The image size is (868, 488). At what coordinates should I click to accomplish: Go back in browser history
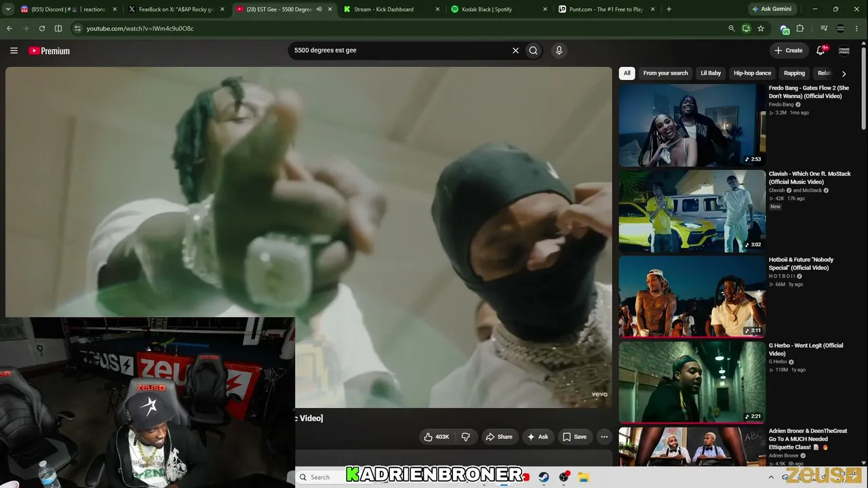point(9,28)
